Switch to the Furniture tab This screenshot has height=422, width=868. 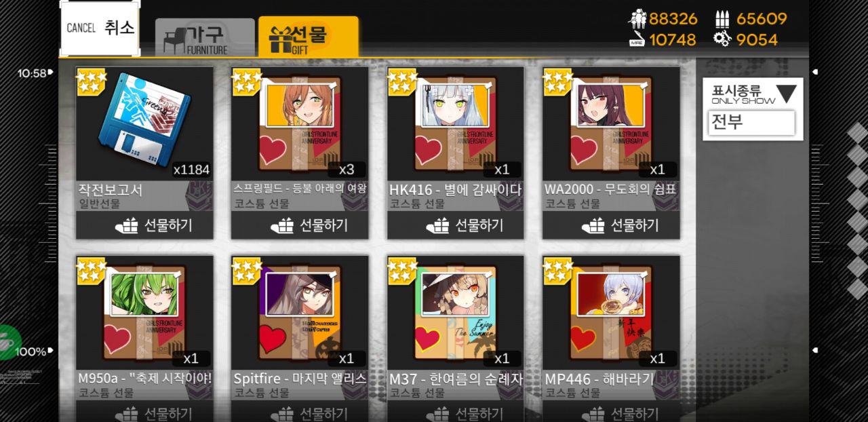coord(205,38)
